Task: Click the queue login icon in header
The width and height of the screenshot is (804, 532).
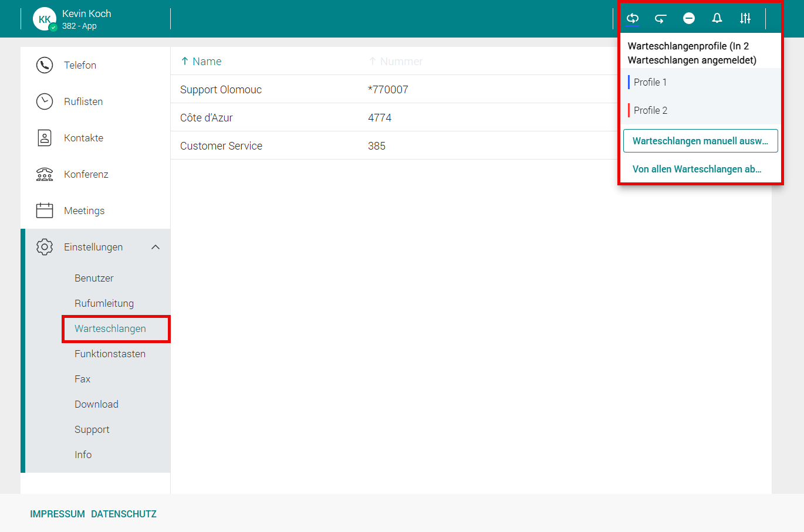Action: [x=633, y=18]
